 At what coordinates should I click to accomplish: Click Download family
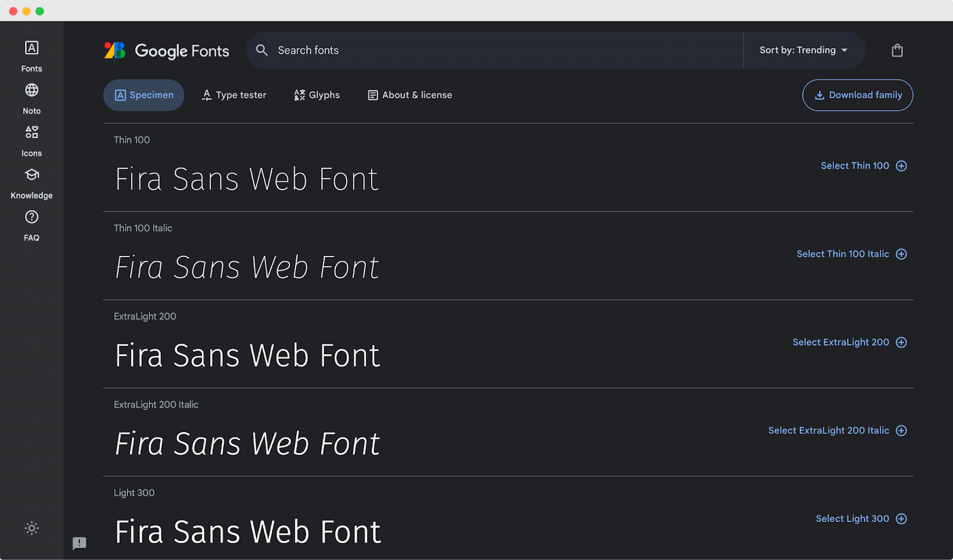(x=857, y=95)
